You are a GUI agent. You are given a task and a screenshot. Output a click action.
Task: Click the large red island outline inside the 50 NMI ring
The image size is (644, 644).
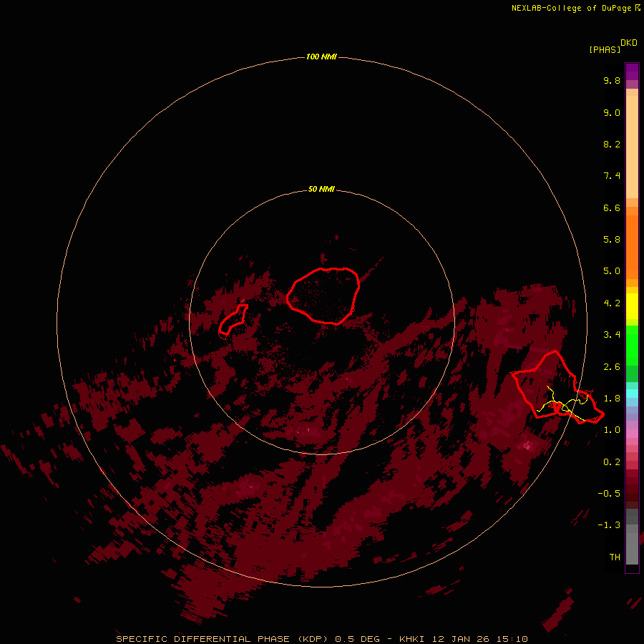(x=323, y=296)
